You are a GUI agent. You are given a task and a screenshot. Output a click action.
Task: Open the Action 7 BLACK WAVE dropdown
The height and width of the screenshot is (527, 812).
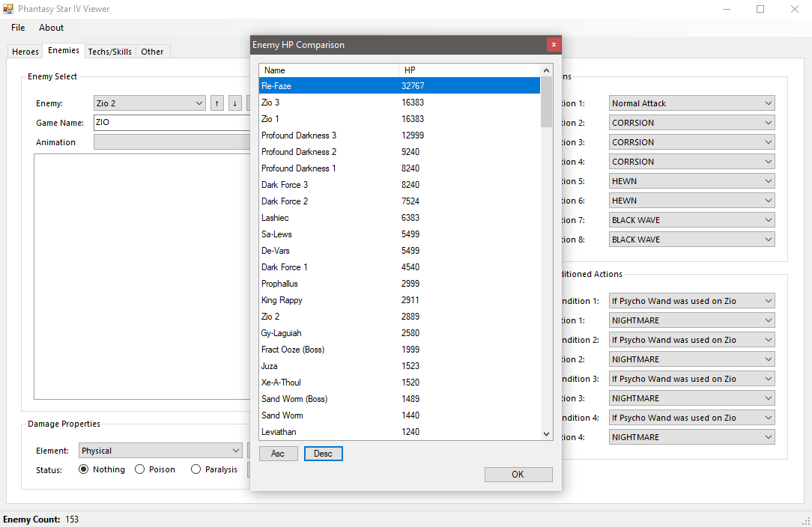(692, 220)
